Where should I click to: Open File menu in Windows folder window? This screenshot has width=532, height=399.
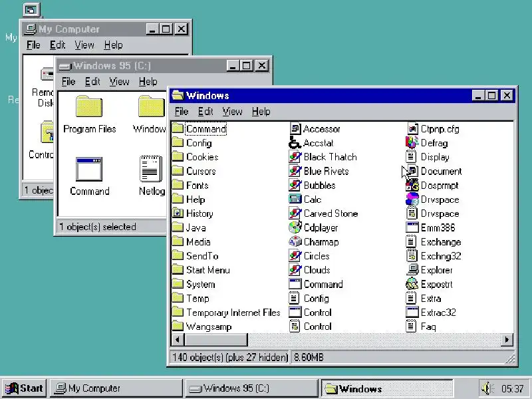(x=182, y=112)
